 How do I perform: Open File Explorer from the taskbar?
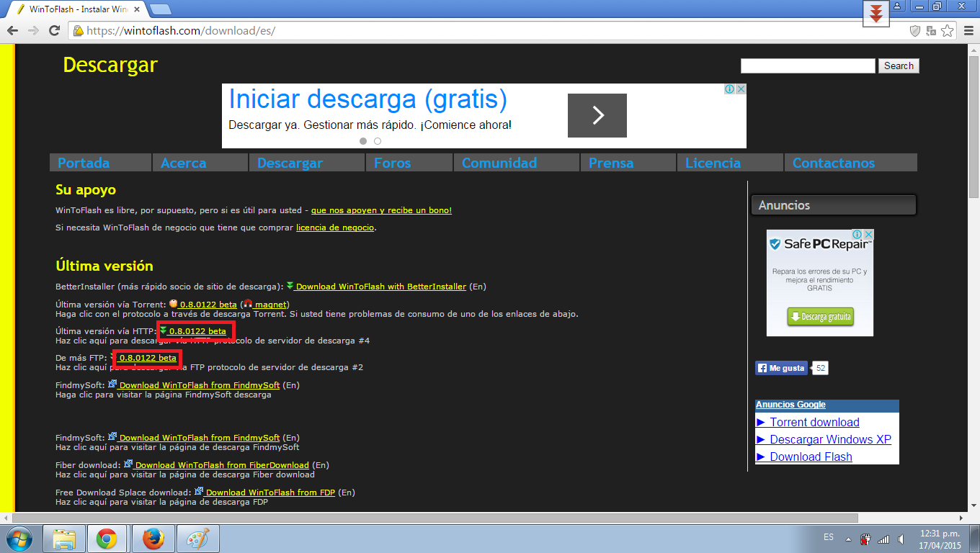[x=64, y=539]
